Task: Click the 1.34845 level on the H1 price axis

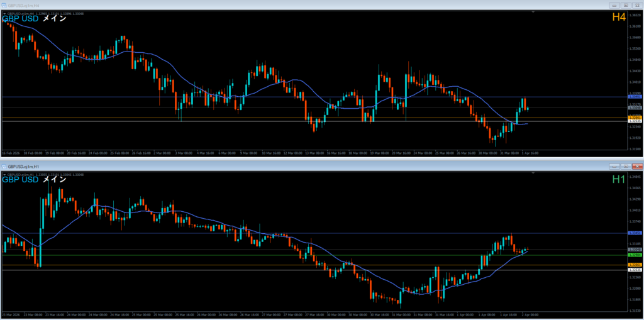Action: [635, 177]
